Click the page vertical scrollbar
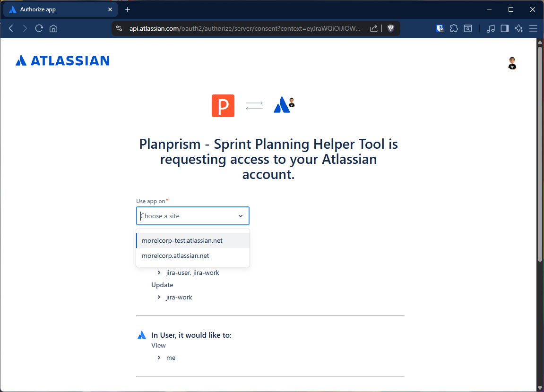The width and height of the screenshot is (544, 392). (539, 154)
